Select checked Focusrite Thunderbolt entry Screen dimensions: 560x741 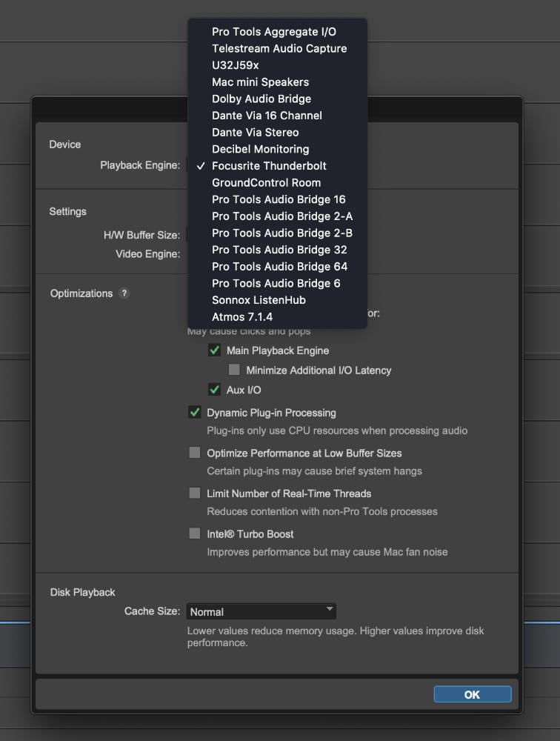(x=277, y=166)
